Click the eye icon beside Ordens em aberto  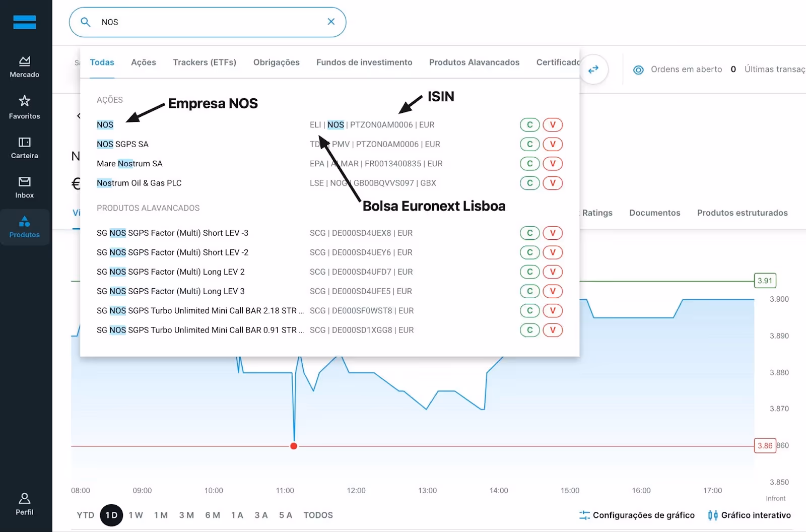[x=638, y=70]
